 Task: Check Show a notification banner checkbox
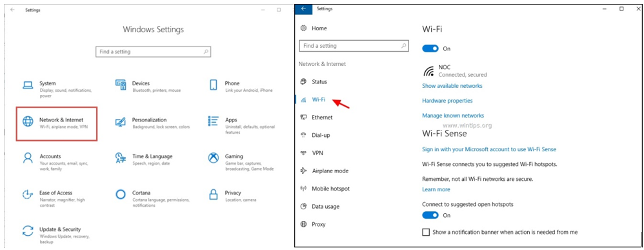pos(425,233)
